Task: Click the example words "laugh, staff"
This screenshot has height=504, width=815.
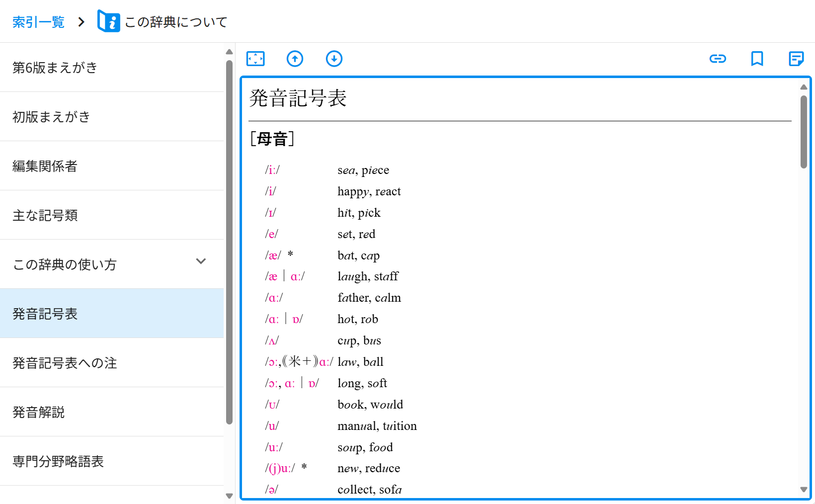Action: point(368,276)
